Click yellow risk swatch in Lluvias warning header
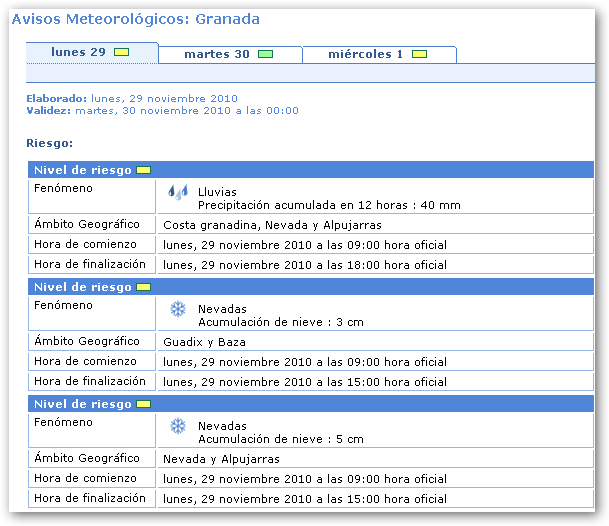 pos(143,170)
